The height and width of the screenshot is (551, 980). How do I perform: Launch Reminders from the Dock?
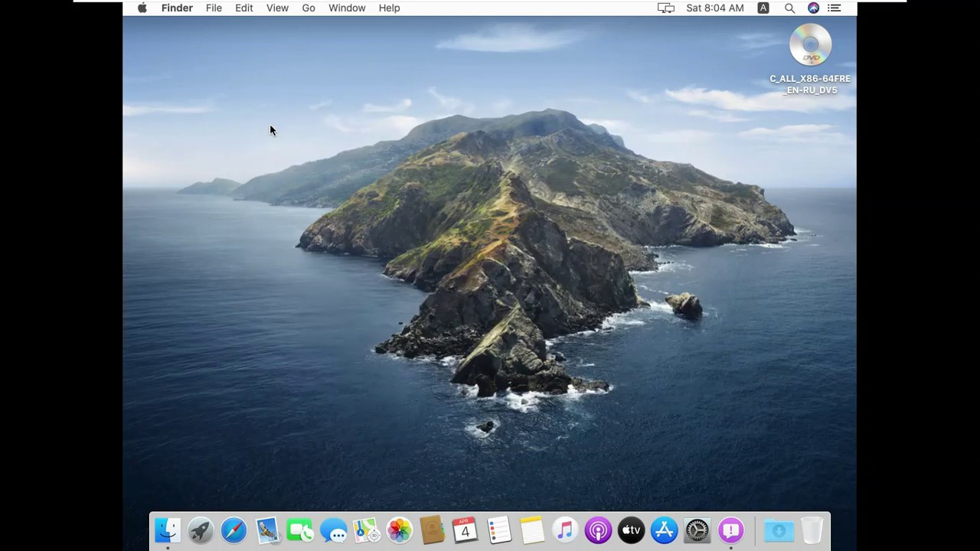[498, 530]
